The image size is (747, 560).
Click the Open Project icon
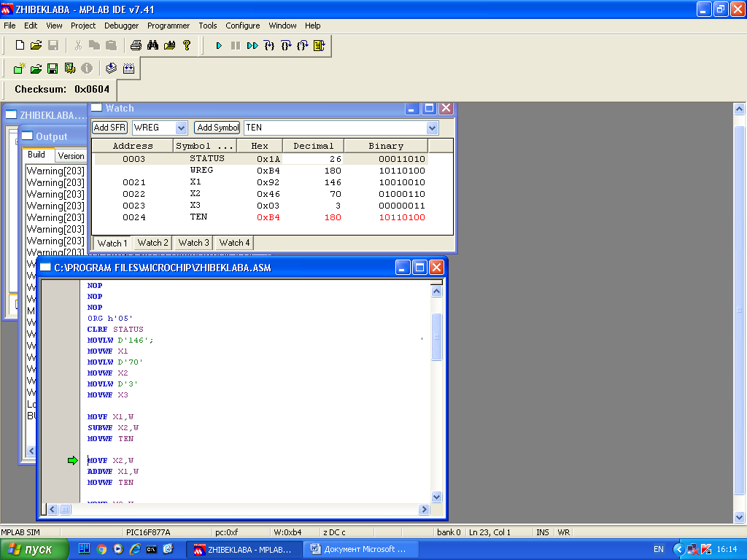pos(36,69)
